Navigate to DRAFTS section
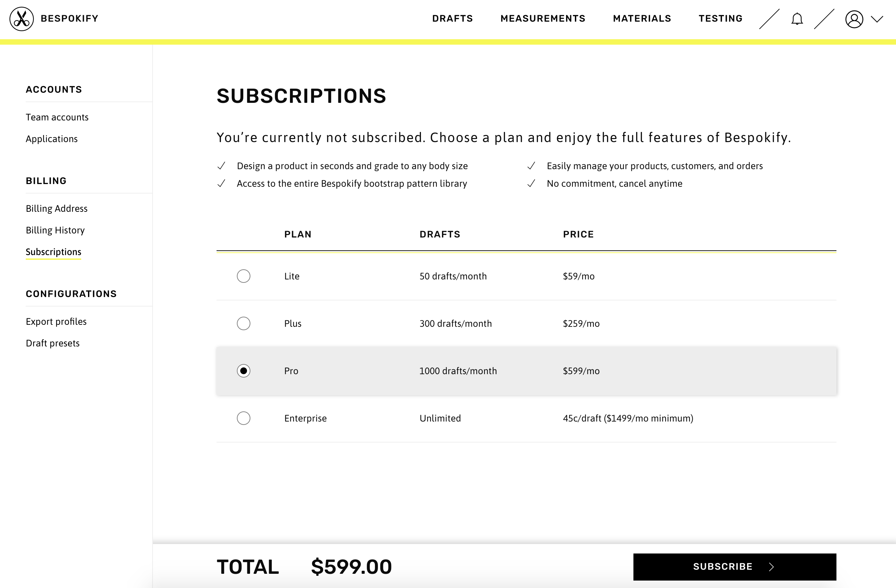Screen dimensions: 896x588 point(453,18)
